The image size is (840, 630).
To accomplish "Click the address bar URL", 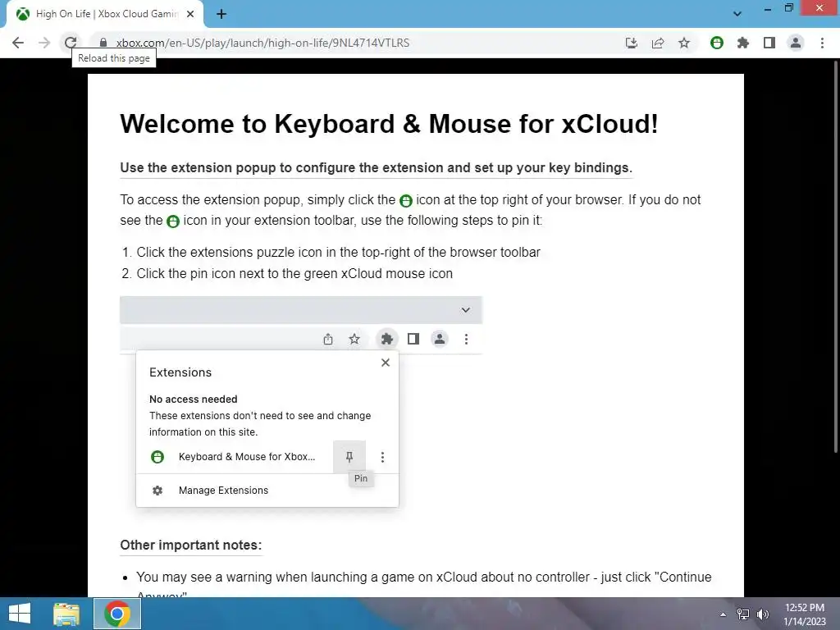I will (262, 43).
